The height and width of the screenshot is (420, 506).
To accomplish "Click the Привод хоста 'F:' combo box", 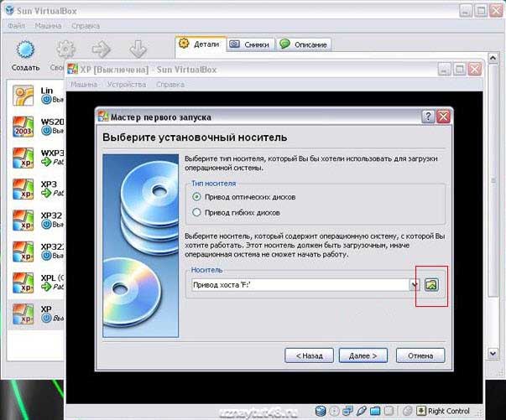I will click(x=305, y=285).
